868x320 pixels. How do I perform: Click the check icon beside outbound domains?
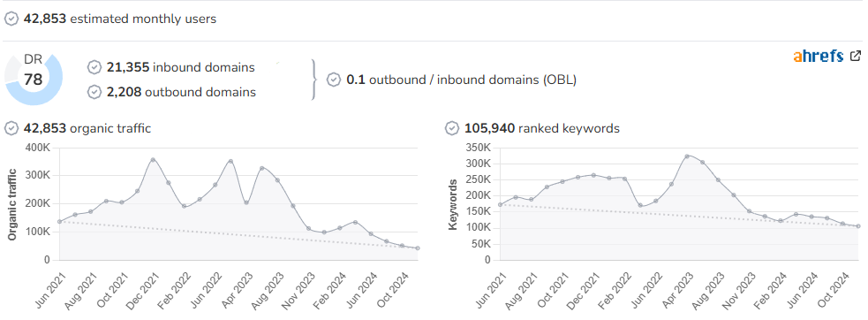(x=94, y=92)
